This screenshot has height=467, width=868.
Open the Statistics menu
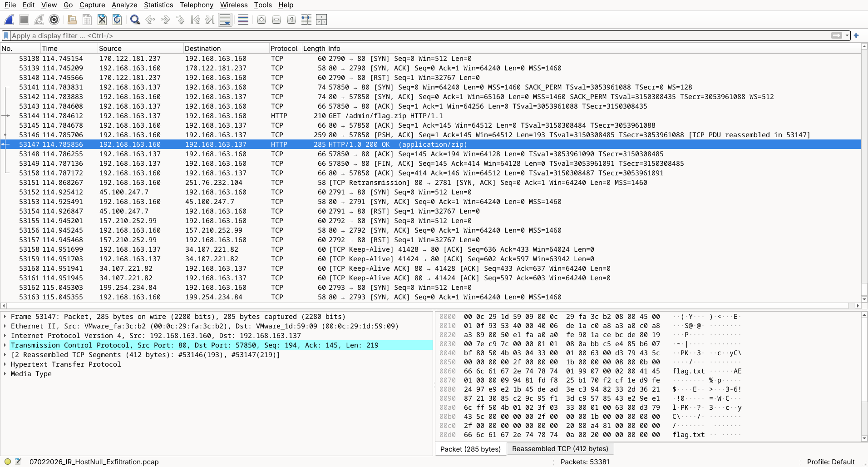coord(158,5)
